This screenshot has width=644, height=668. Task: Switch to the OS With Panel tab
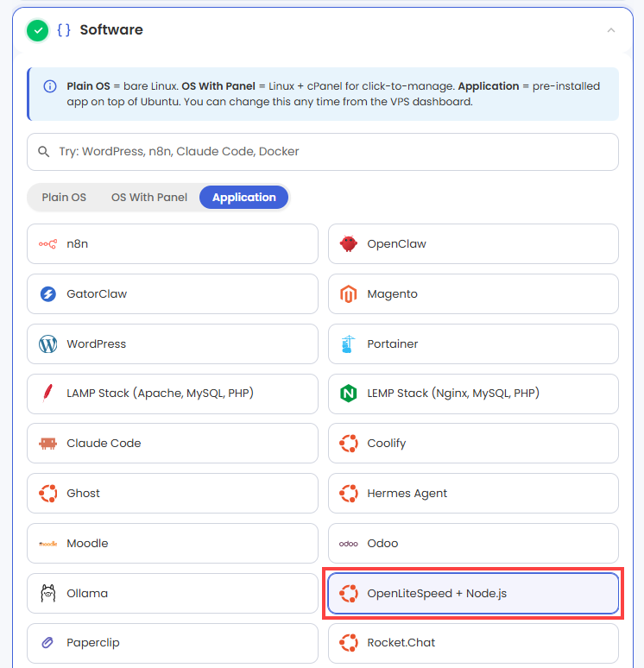click(149, 198)
